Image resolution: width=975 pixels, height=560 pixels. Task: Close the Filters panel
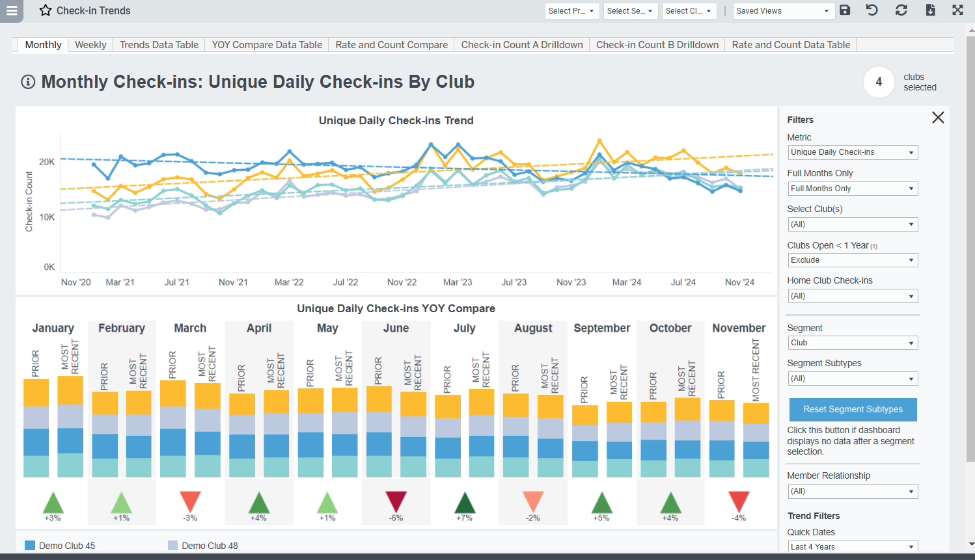tap(938, 118)
